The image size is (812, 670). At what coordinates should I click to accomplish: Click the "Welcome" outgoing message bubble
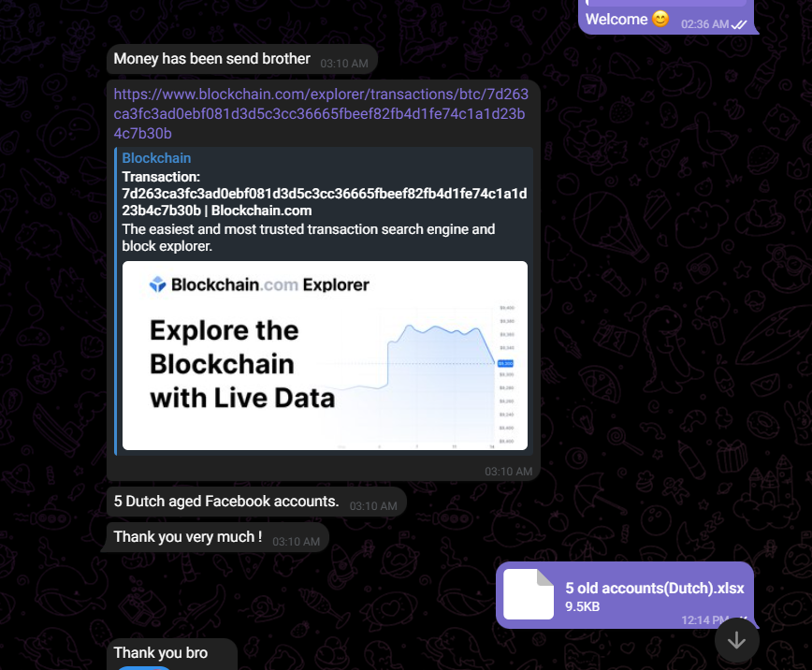tap(666, 18)
